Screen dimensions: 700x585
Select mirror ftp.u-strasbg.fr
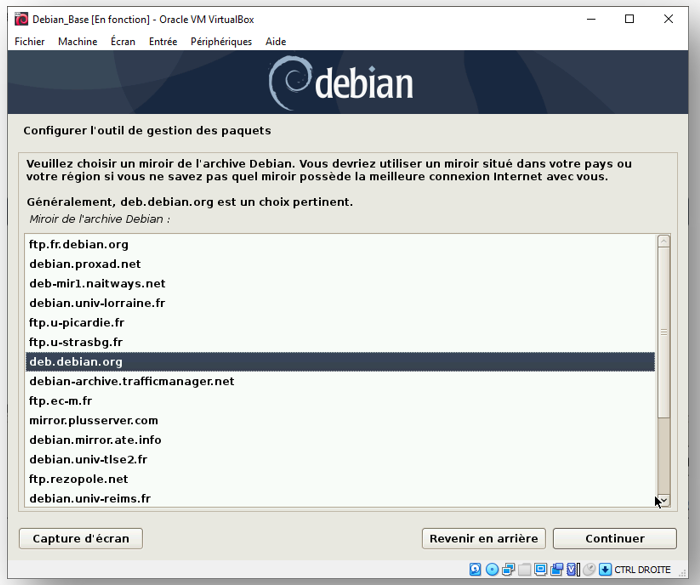click(340, 342)
